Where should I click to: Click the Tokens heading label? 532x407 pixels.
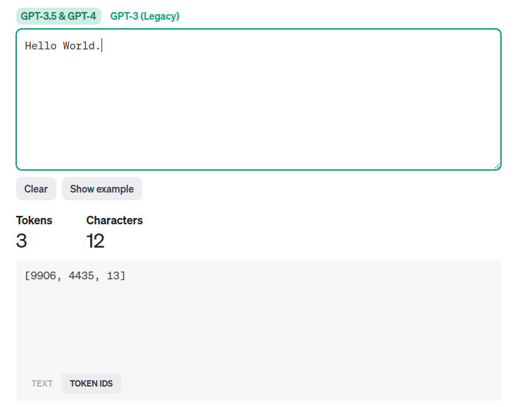click(34, 220)
